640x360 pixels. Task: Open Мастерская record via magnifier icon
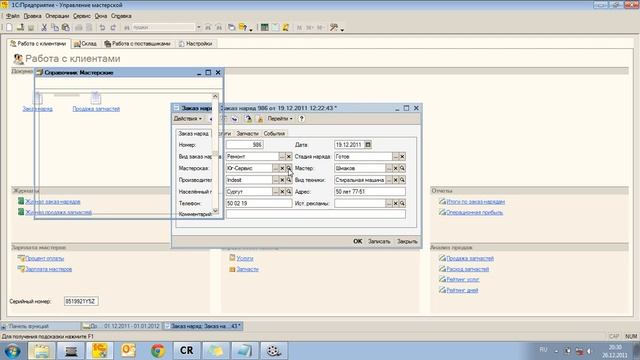[289, 168]
